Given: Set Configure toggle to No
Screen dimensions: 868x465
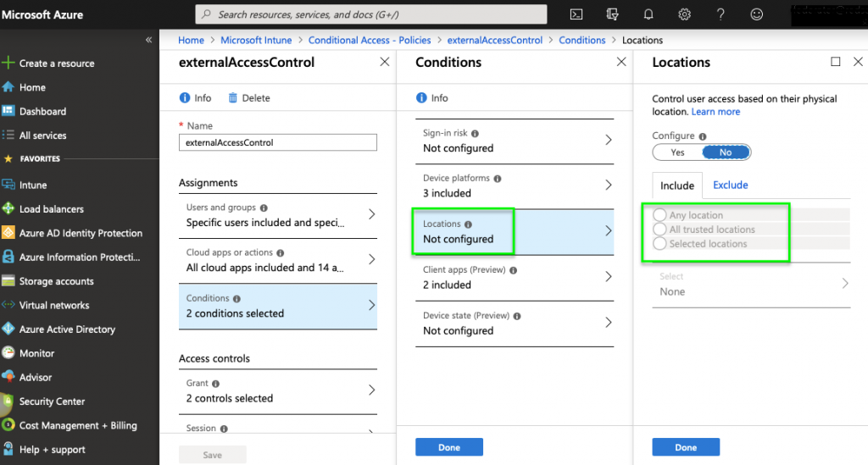Looking at the screenshot, I should point(726,152).
